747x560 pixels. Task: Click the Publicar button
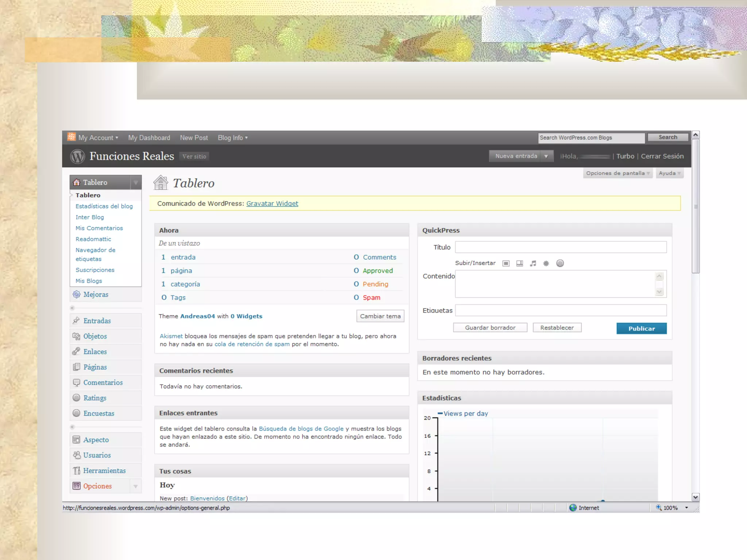click(x=641, y=328)
